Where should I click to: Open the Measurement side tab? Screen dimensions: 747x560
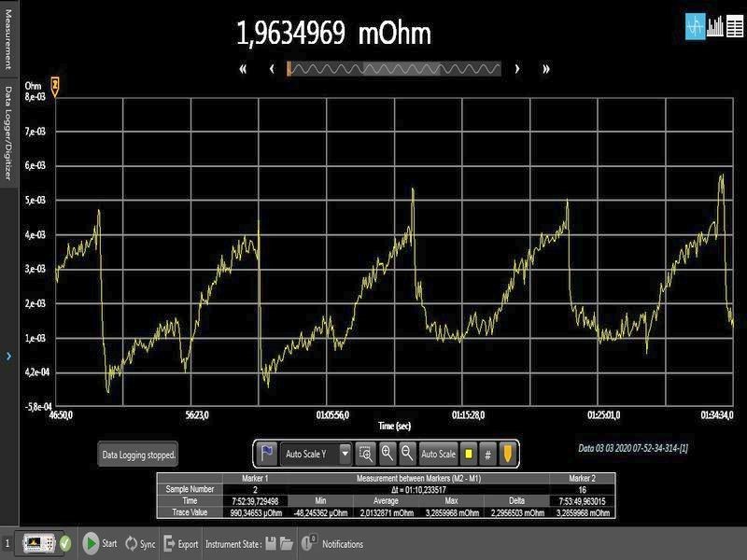pyautogui.click(x=8, y=38)
